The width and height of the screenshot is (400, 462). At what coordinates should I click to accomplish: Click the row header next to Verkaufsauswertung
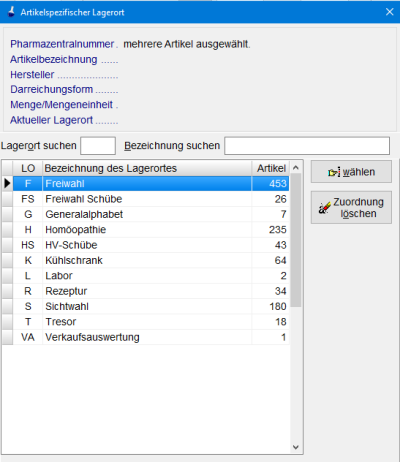(x=7, y=337)
